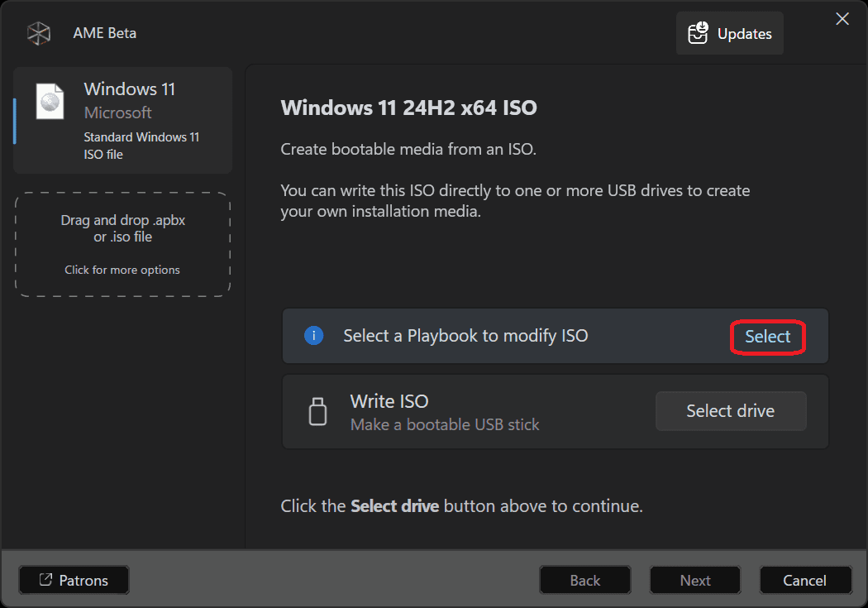
Task: Click the Write ISO label
Action: 389,401
